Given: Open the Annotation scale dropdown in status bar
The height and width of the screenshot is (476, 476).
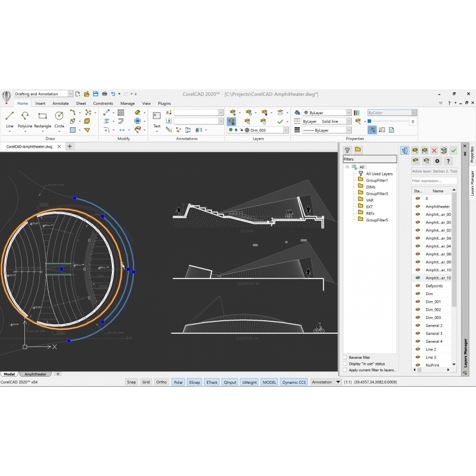Looking at the screenshot, I should pos(338,382).
